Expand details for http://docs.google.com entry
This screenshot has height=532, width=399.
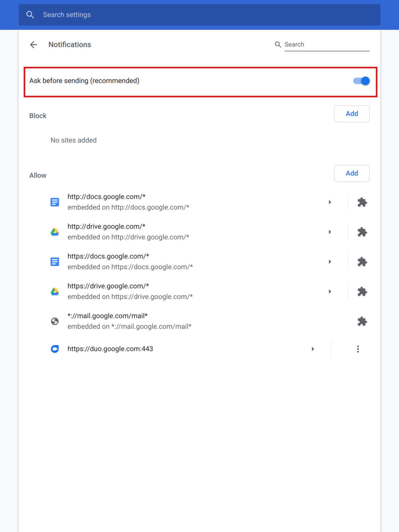pyautogui.click(x=330, y=202)
